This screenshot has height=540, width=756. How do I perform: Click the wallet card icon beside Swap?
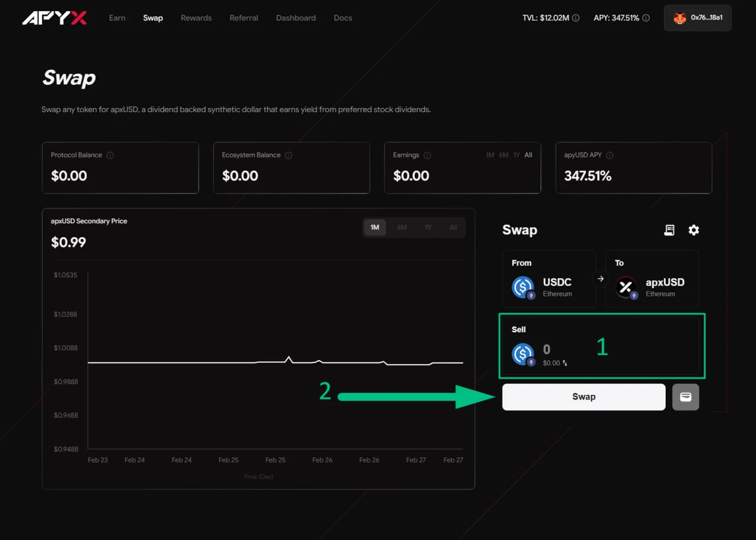[686, 397]
